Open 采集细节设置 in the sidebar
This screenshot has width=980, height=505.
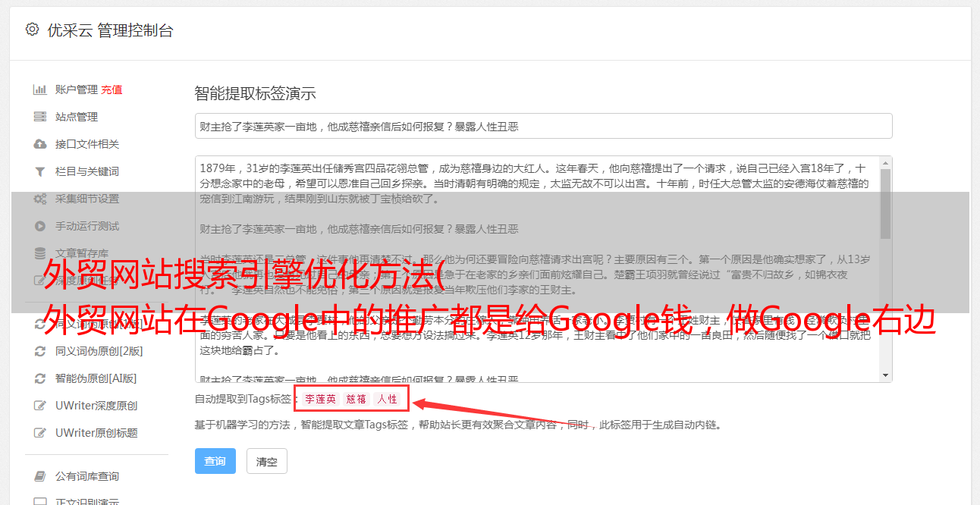[x=87, y=199]
